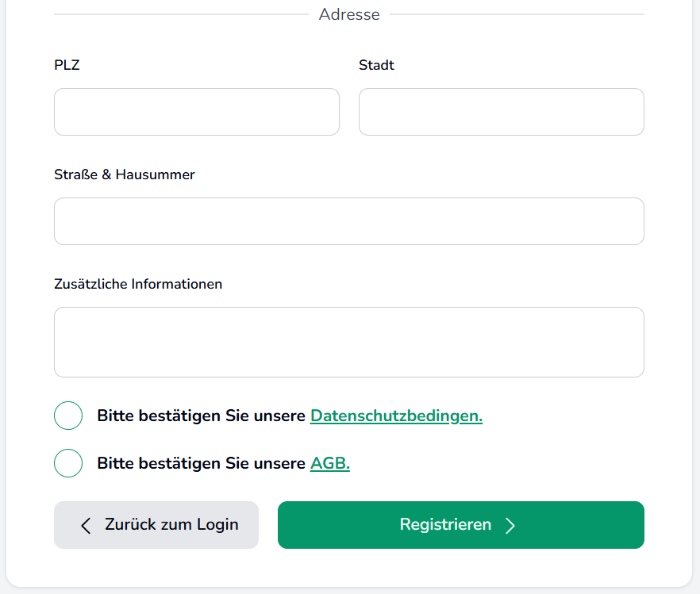
Task: Click the left chevron icon beside Zurück zum Login
Action: click(x=87, y=525)
